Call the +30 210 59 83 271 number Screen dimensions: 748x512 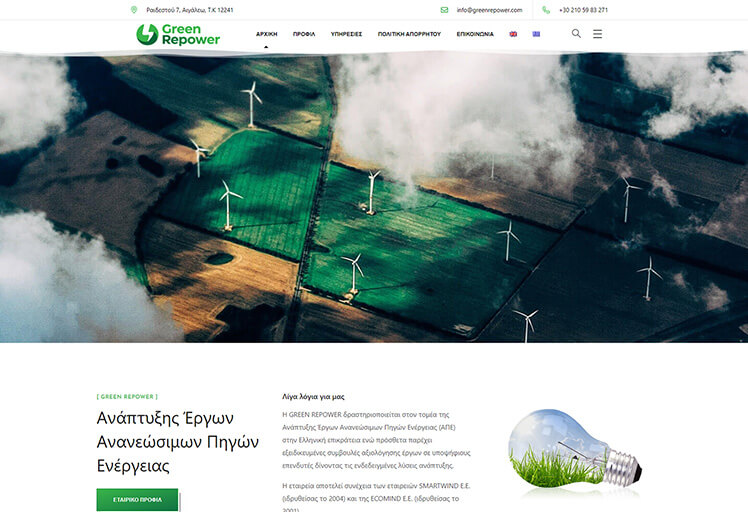tap(583, 10)
